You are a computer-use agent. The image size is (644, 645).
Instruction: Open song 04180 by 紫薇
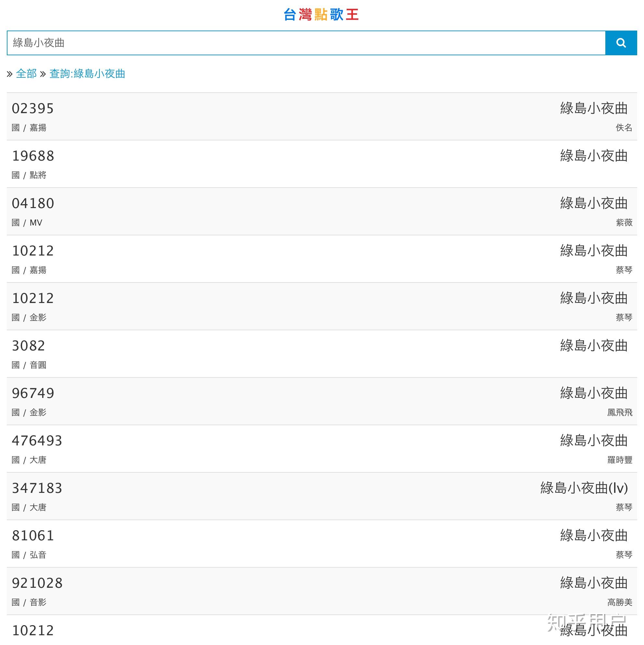33,203
